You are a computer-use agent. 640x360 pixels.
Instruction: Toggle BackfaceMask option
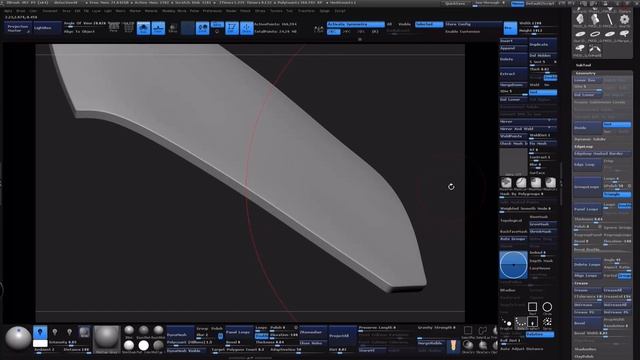513,231
